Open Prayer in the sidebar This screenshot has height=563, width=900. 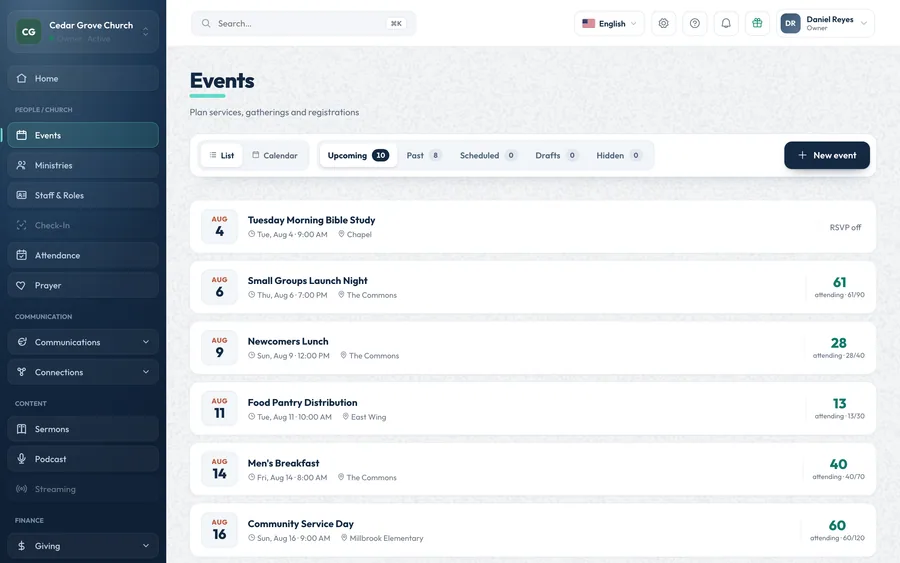click(x=83, y=285)
